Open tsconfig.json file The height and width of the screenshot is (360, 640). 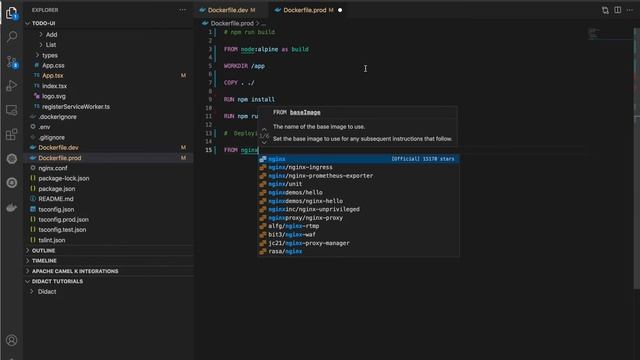[x=108, y=209]
